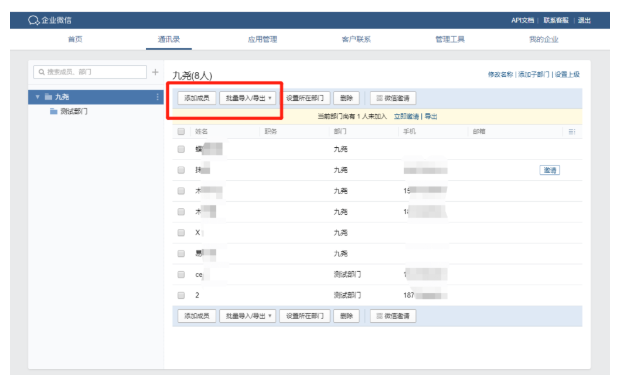Go to the 我的企业 tab
624x386 pixels.
[x=544, y=39]
